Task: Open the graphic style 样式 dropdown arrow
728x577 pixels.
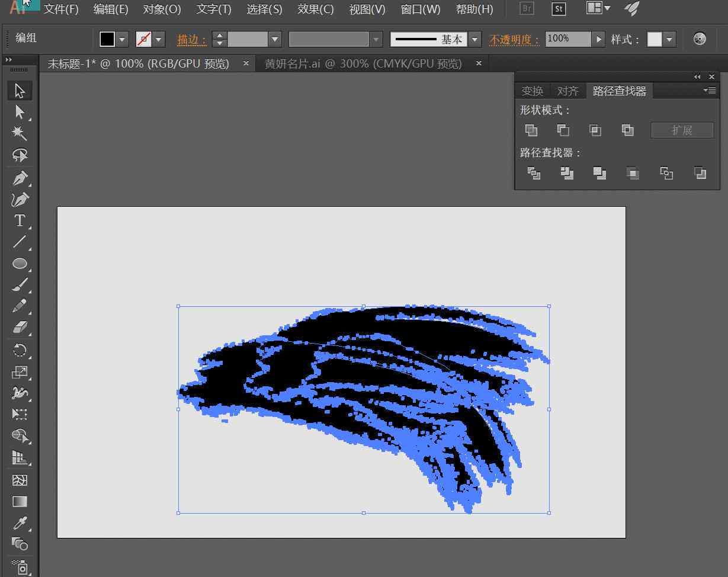Action: 669,40
